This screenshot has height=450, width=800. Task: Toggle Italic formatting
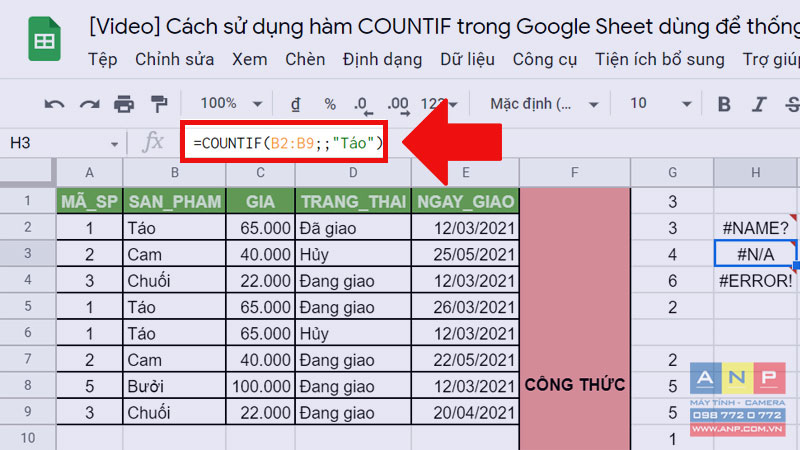[x=759, y=104]
